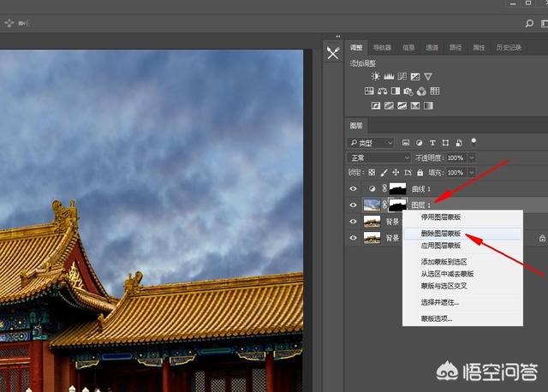Add a Brightness/Contrast adjustment
This screenshot has width=548, height=392.
(x=375, y=76)
